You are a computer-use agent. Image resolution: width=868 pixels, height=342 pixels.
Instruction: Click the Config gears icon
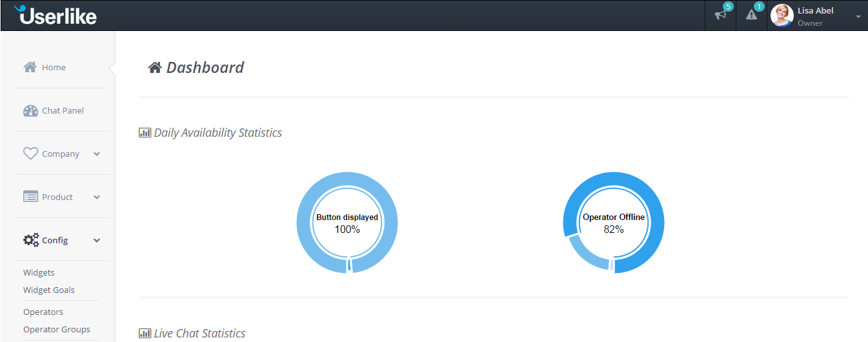pyautogui.click(x=31, y=240)
